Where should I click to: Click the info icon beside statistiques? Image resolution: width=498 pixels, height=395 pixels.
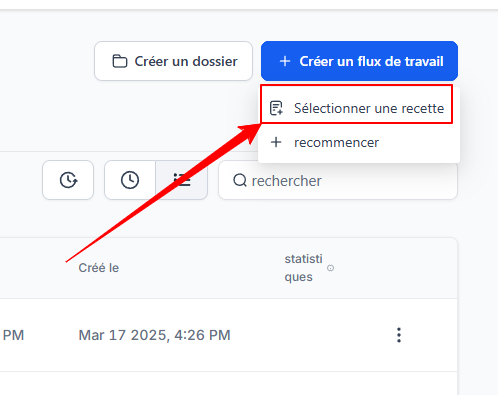click(x=330, y=268)
